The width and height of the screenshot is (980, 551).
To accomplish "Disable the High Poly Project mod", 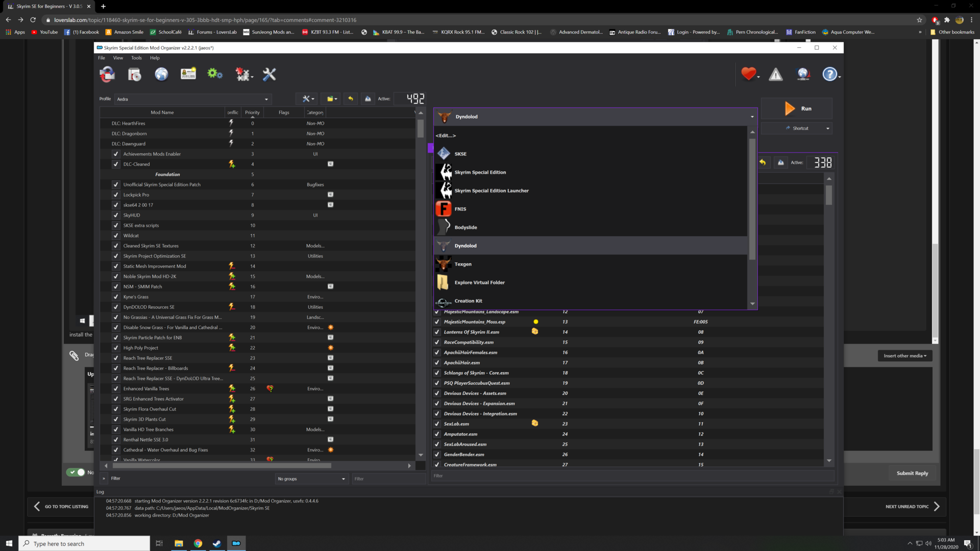I will [x=116, y=347].
